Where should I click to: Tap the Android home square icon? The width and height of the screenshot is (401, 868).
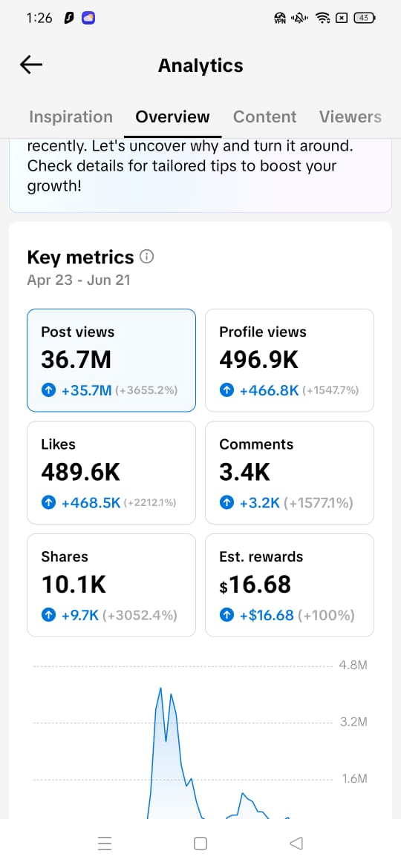point(200,843)
